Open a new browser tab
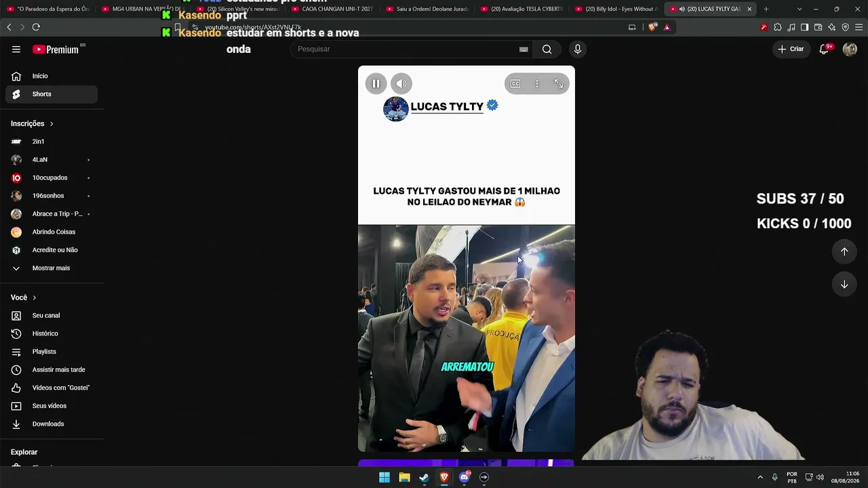Viewport: 868px width, 488px height. [766, 9]
